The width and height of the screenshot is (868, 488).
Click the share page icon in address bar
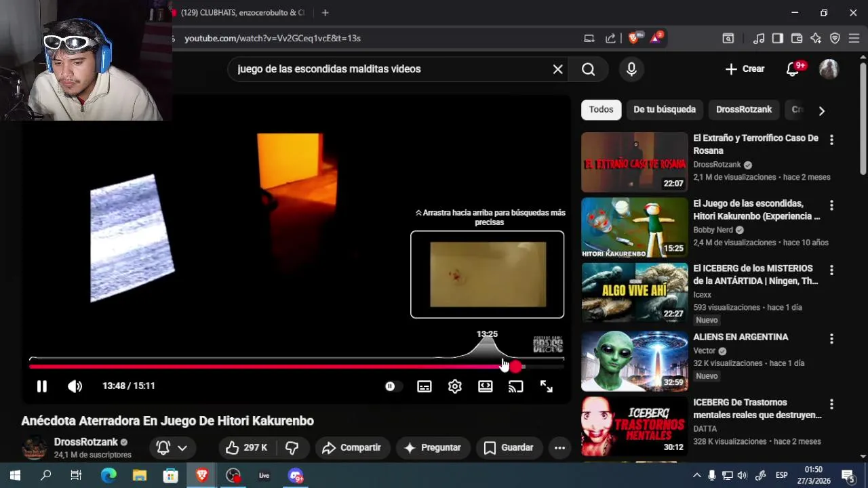point(610,39)
